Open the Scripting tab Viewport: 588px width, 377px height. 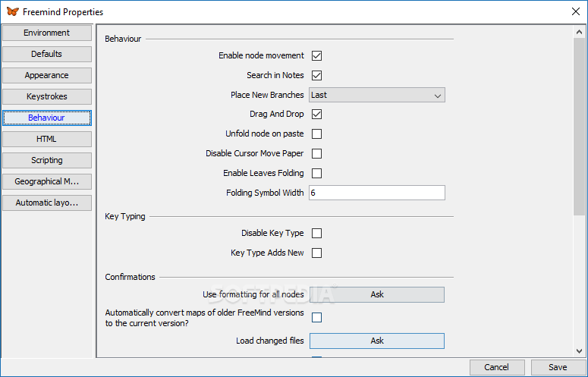(x=47, y=160)
